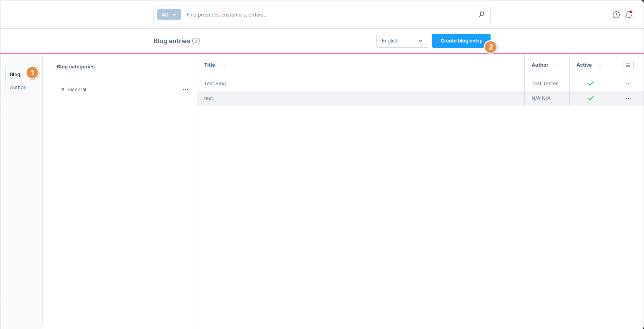Image resolution: width=644 pixels, height=329 pixels.
Task: Open context menu for General category
Action: [x=185, y=89]
